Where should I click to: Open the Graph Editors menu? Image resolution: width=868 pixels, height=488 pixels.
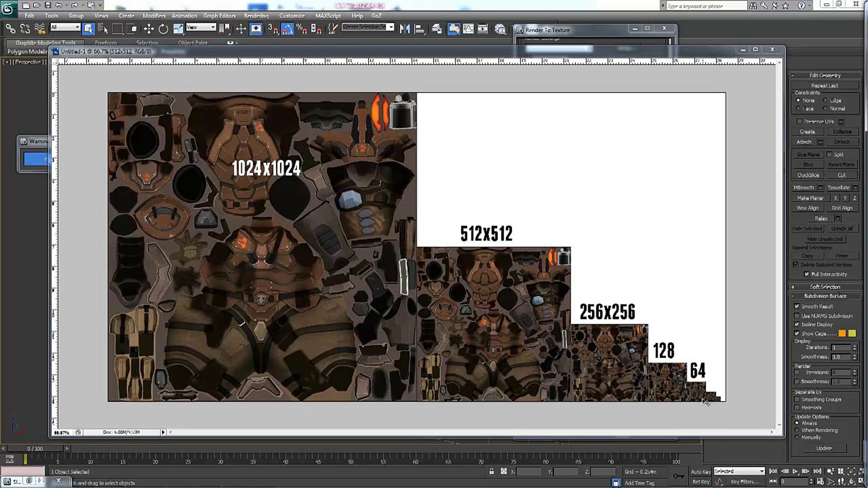coord(219,16)
